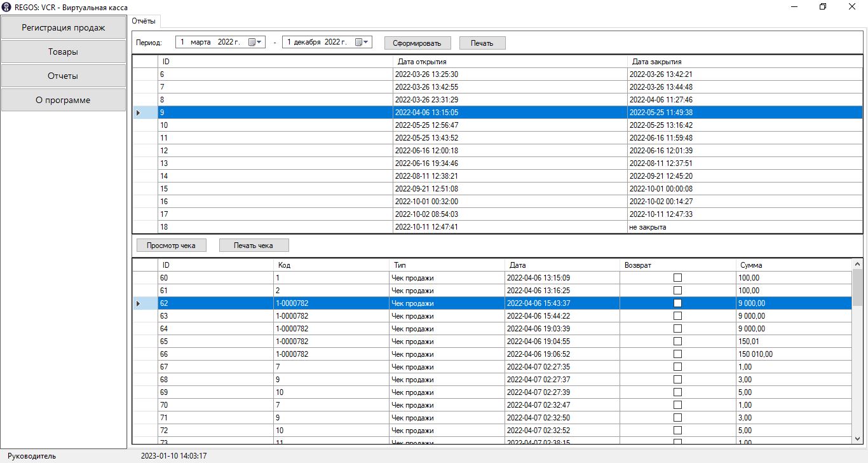This screenshot has height=463, width=868.
Task: Click the receipts list scroll-up arrow
Action: 857,264
